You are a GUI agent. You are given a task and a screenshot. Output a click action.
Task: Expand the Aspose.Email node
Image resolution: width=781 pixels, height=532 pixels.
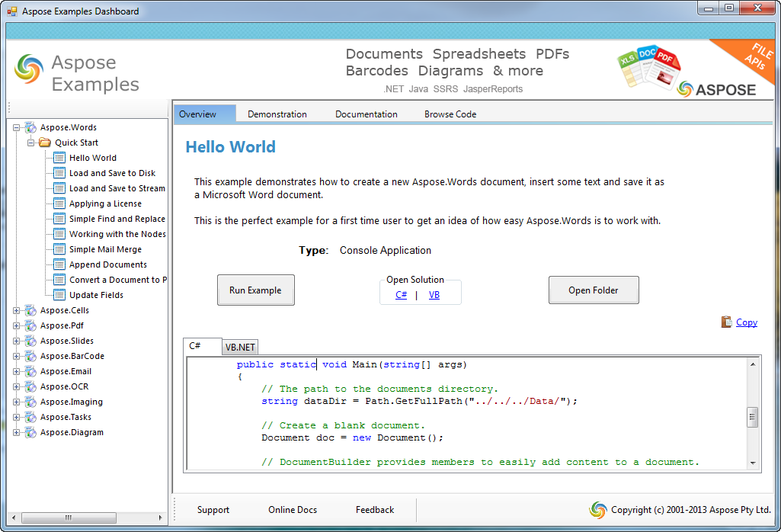(x=17, y=372)
